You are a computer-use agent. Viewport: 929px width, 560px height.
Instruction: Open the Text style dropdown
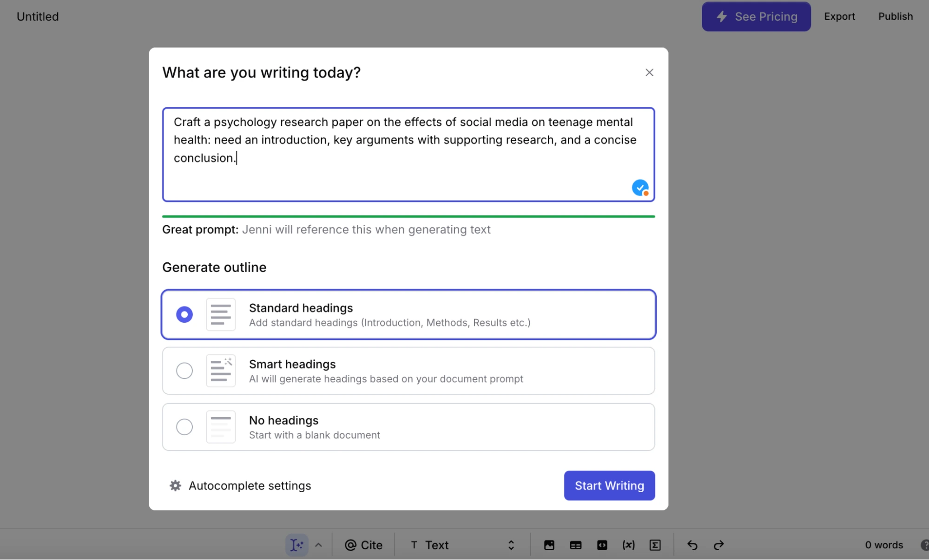coord(462,545)
